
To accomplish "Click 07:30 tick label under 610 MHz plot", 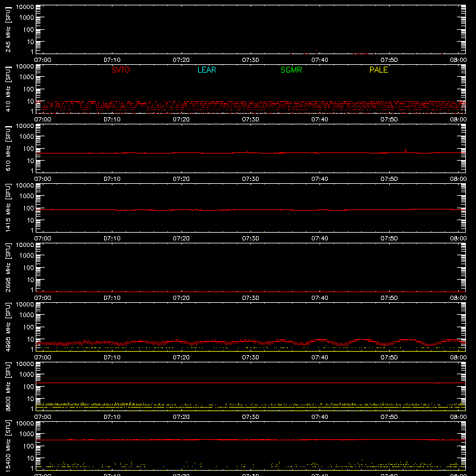I will point(250,179).
